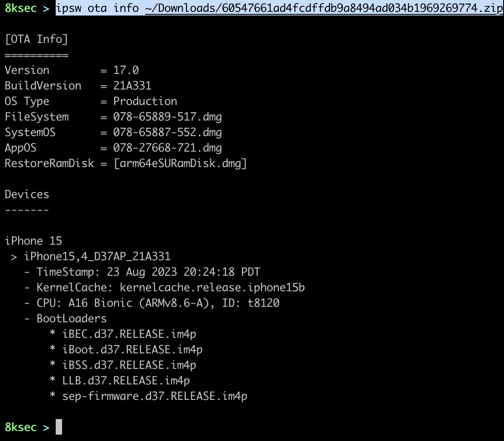Click the [OTA Info] header text

coord(37,39)
